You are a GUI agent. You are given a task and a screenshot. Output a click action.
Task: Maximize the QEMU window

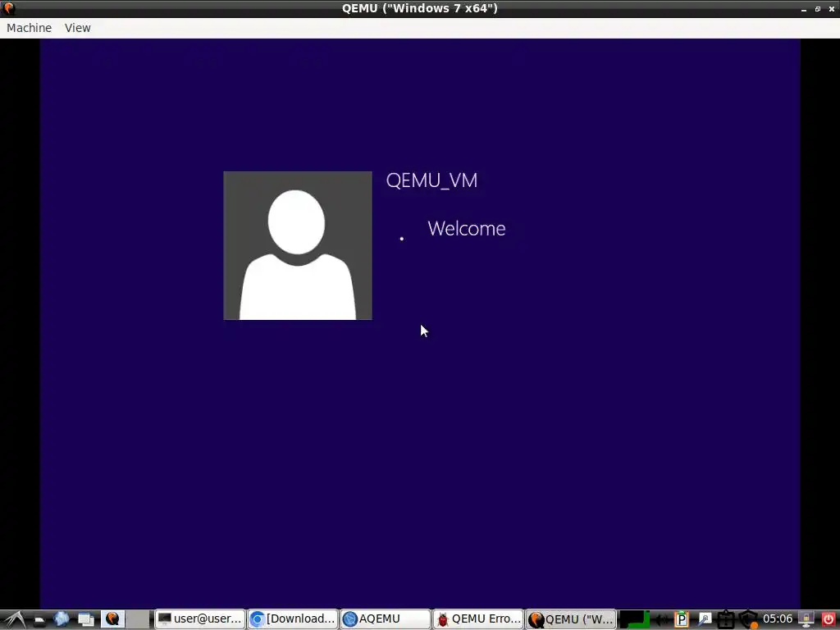(x=818, y=9)
